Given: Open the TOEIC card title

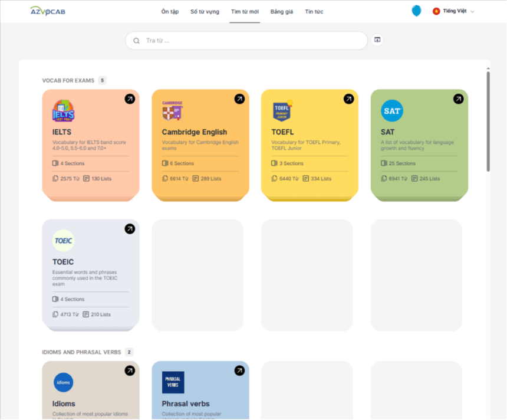Looking at the screenshot, I should 63,262.
